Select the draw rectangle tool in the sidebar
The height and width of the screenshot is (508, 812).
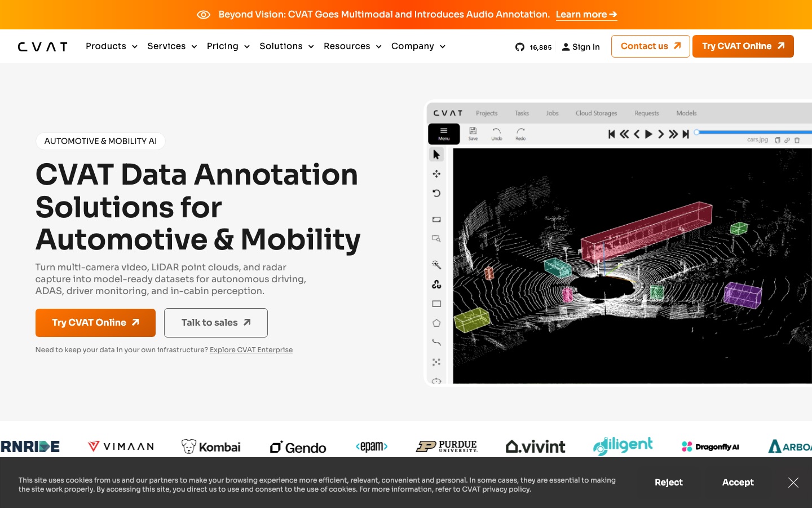click(436, 304)
